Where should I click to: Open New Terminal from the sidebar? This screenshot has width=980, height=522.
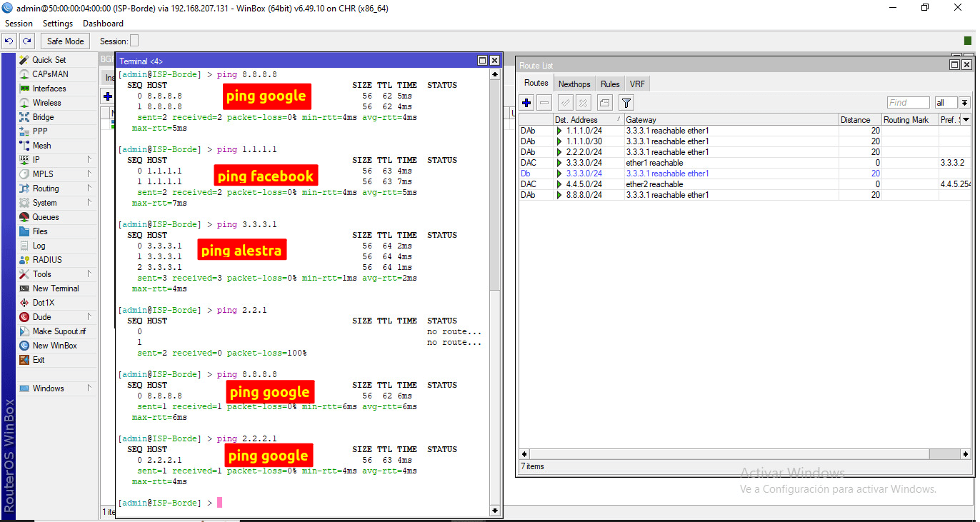55,288
